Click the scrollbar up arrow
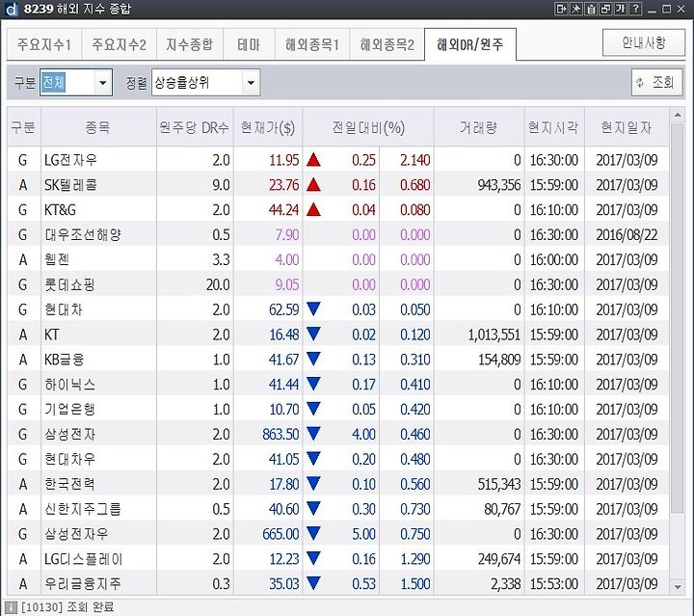 click(x=678, y=116)
